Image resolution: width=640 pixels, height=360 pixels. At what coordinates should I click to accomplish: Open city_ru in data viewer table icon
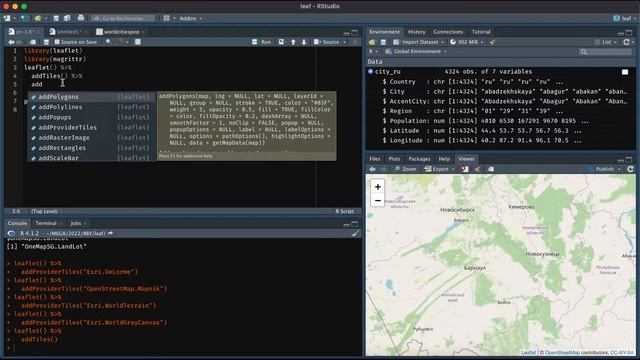[x=625, y=72]
